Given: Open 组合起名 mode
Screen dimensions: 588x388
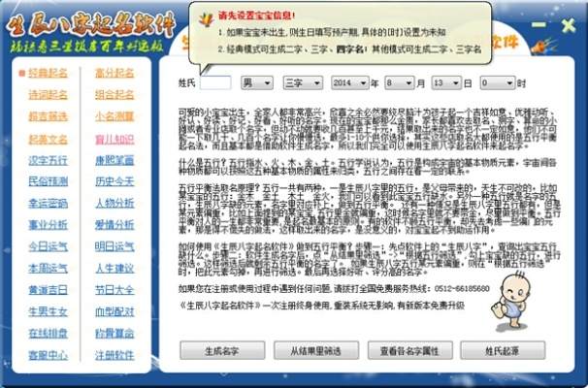Looking at the screenshot, I should click(114, 94).
